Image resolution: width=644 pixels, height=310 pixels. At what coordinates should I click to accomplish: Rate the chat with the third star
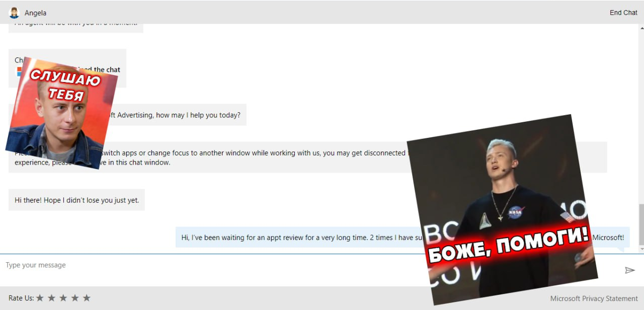coord(63,298)
